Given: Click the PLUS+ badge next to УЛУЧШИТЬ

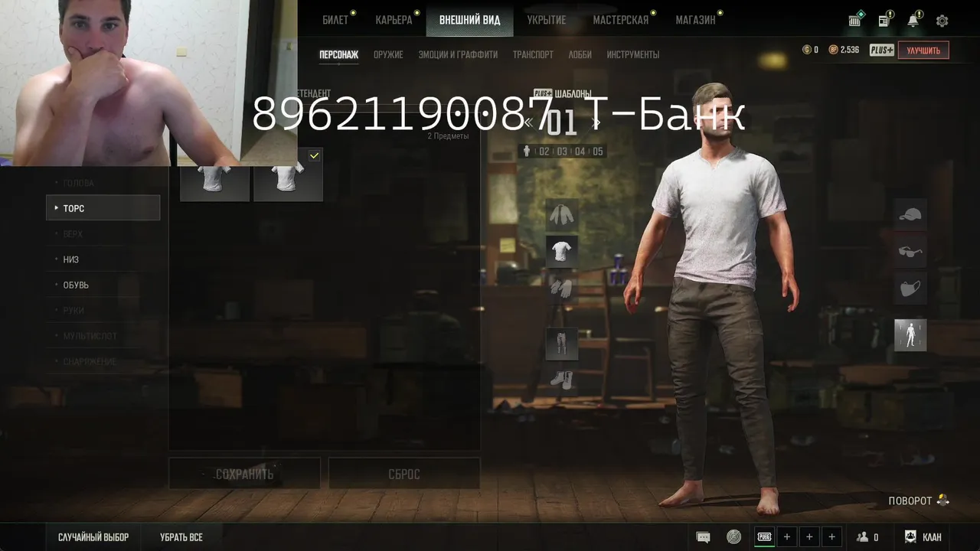Looking at the screenshot, I should (881, 50).
